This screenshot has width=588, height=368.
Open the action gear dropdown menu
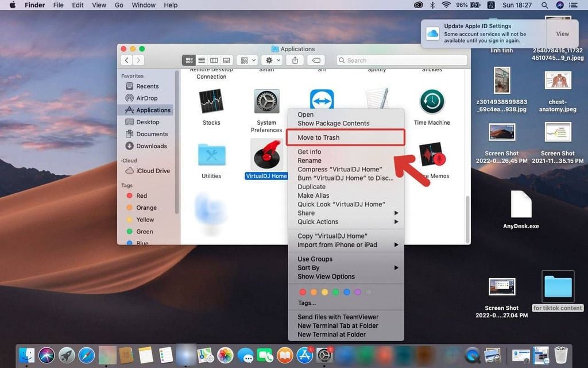[x=271, y=60]
